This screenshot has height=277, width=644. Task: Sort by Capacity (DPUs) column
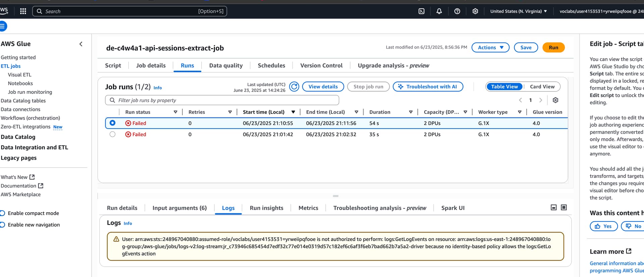(466, 112)
